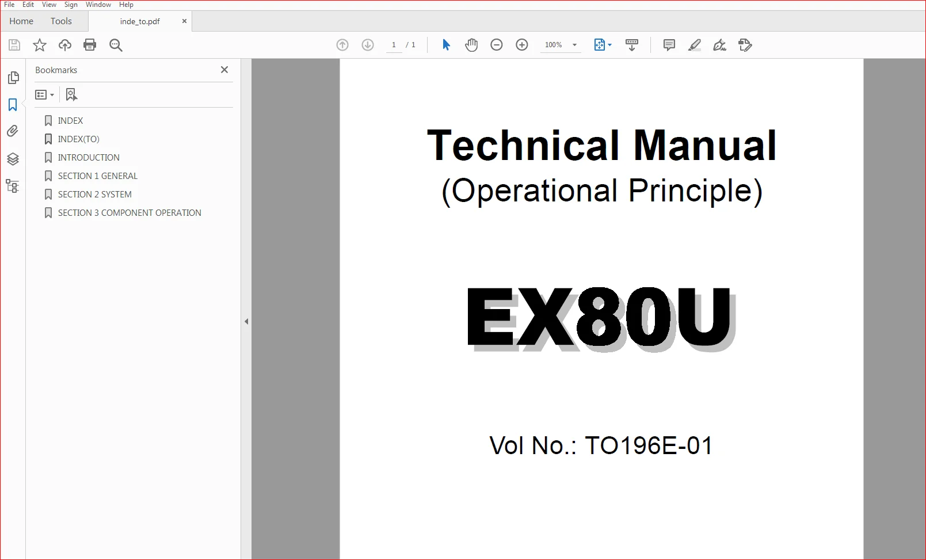
Task: Switch to the Tools tab
Action: point(61,21)
